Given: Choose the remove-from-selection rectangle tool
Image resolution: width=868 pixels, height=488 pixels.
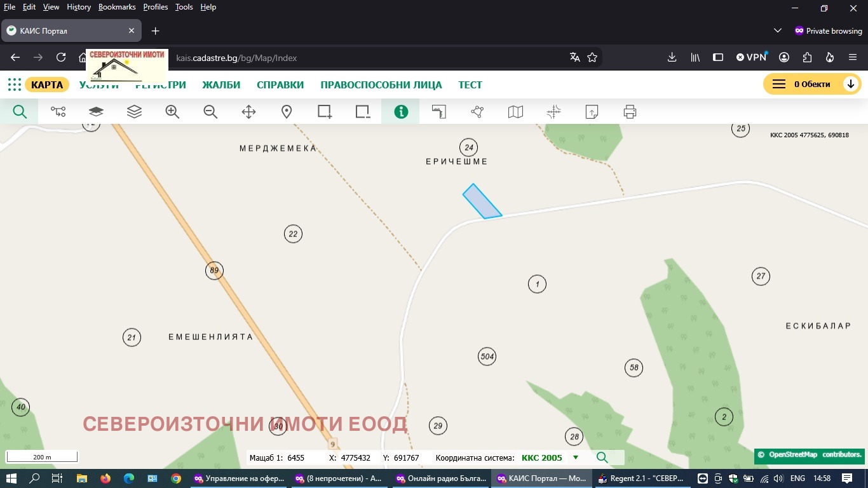Looking at the screenshot, I should (363, 112).
